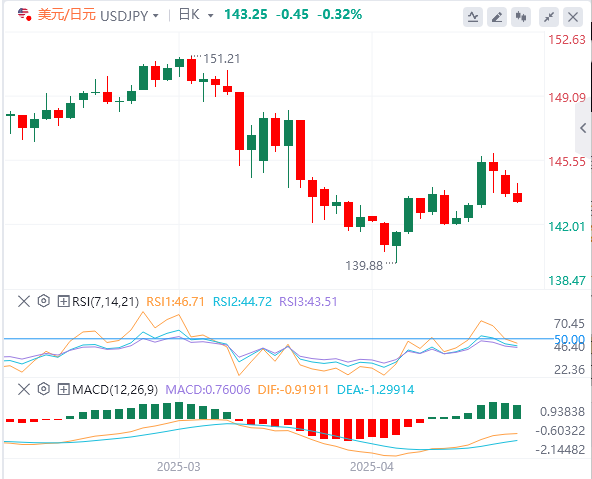592x479 pixels.
Task: Switch chart style via candlestick icon
Action: [521, 17]
